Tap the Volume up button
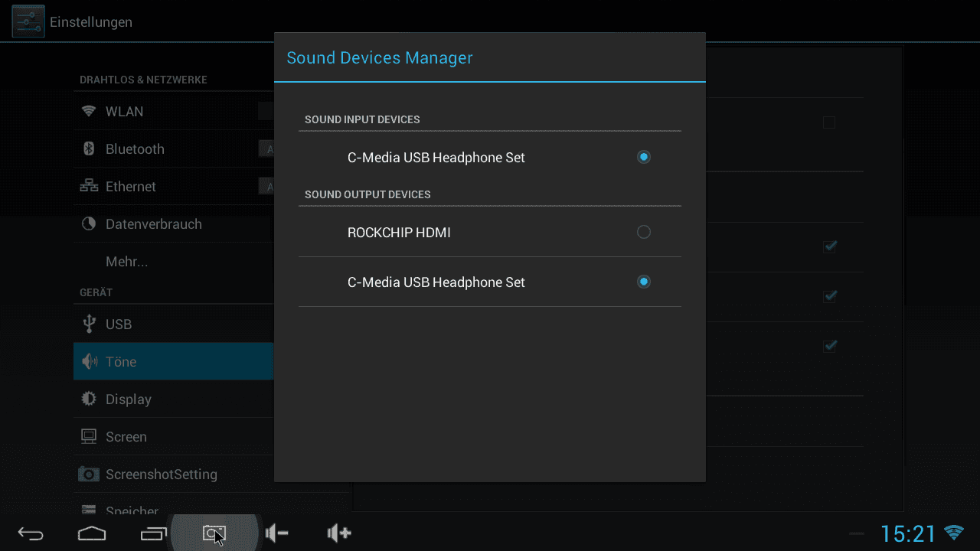Viewport: 980px width, 551px height. click(x=338, y=533)
